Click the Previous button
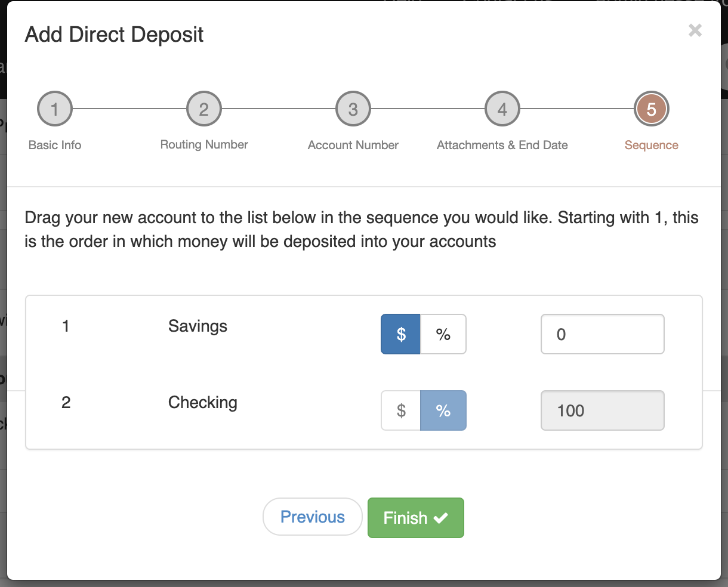This screenshot has width=728, height=587. [312, 517]
